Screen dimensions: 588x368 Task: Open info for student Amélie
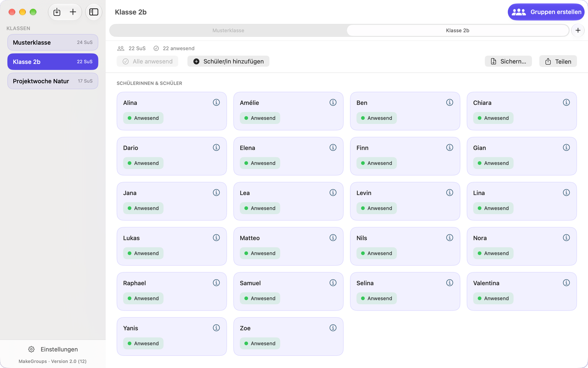tap(333, 102)
